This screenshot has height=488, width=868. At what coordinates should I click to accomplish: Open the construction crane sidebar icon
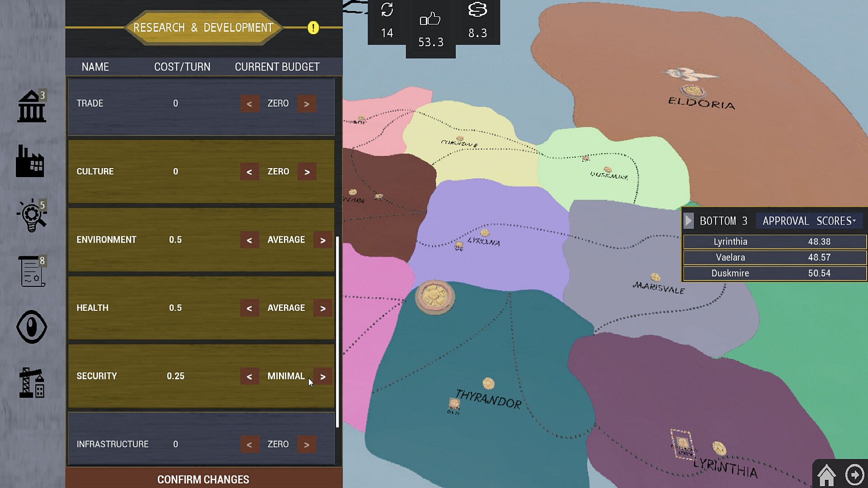tap(32, 383)
